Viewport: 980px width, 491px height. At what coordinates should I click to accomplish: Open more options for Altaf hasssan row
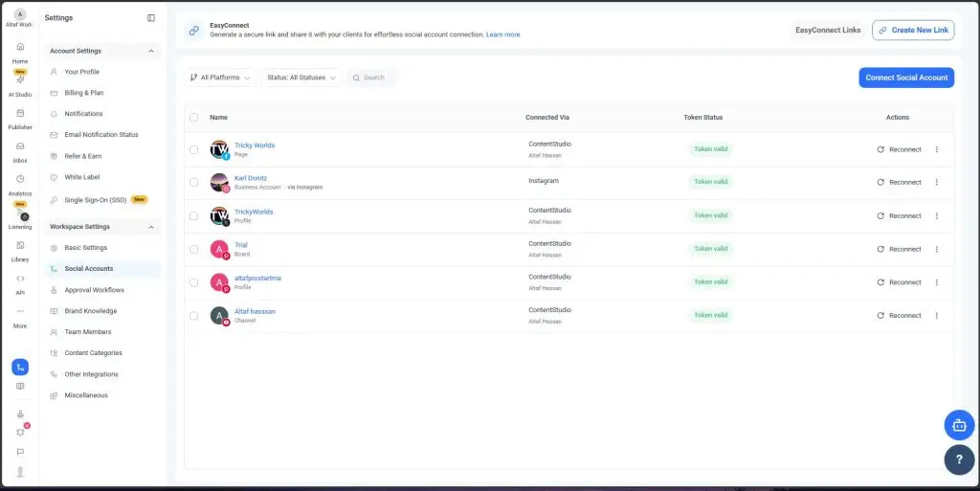[x=936, y=316]
